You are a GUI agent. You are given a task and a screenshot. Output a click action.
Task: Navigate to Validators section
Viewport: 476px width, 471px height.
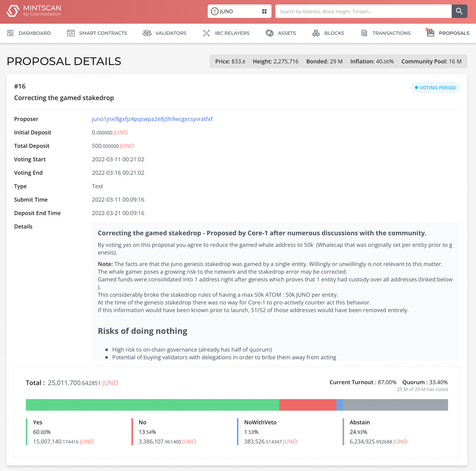click(165, 33)
